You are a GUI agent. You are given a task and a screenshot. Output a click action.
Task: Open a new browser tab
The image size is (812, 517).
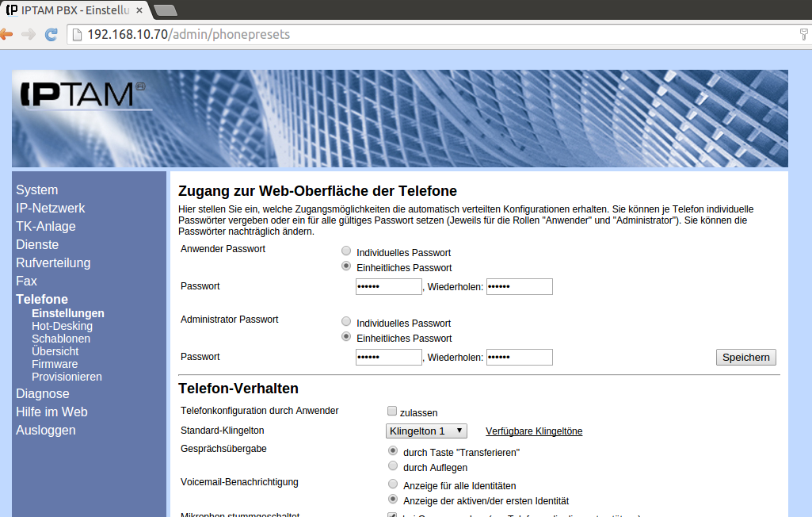[165, 10]
